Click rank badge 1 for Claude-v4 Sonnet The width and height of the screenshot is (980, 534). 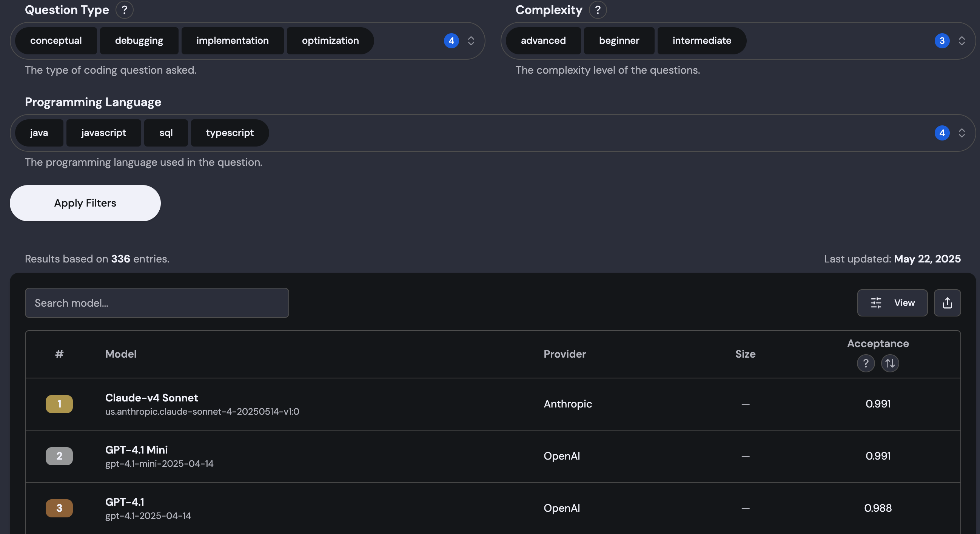tap(59, 404)
